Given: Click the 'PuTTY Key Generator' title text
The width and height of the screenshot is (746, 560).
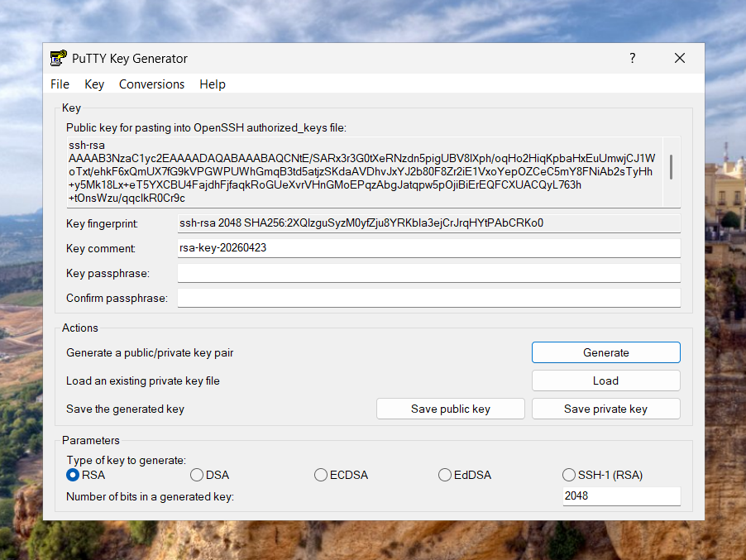Looking at the screenshot, I should pyautogui.click(x=130, y=59).
